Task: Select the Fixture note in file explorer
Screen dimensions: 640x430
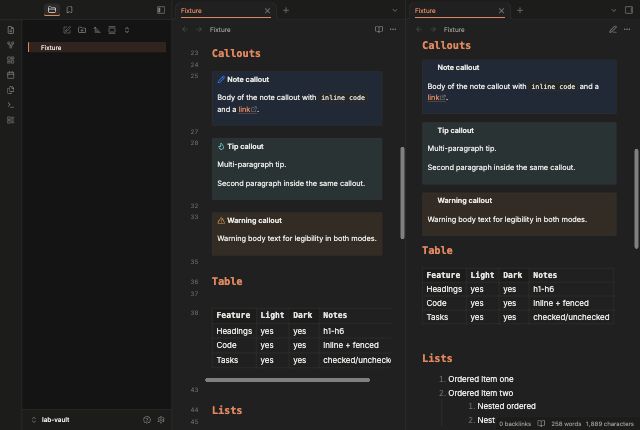Action: point(97,48)
